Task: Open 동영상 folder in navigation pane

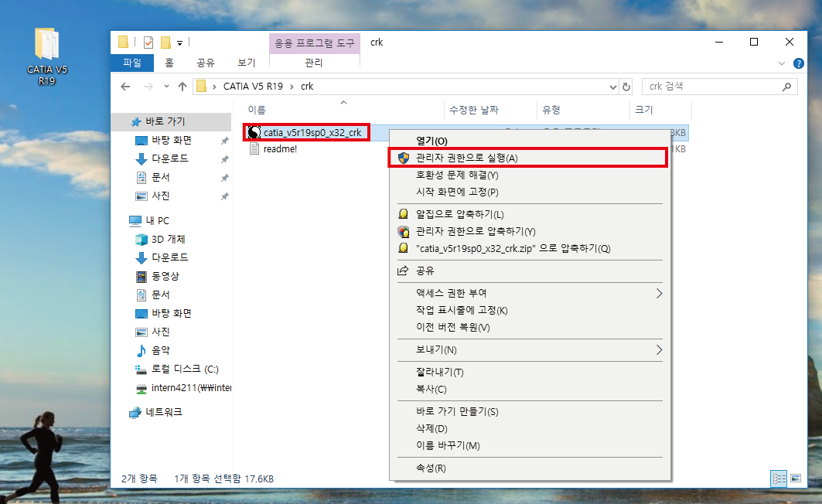Action: click(165, 276)
